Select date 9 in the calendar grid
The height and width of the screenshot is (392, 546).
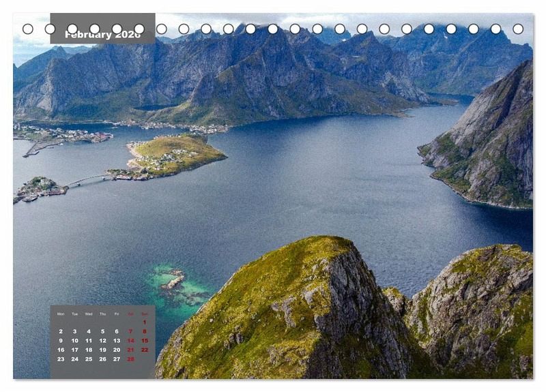(x=61, y=340)
